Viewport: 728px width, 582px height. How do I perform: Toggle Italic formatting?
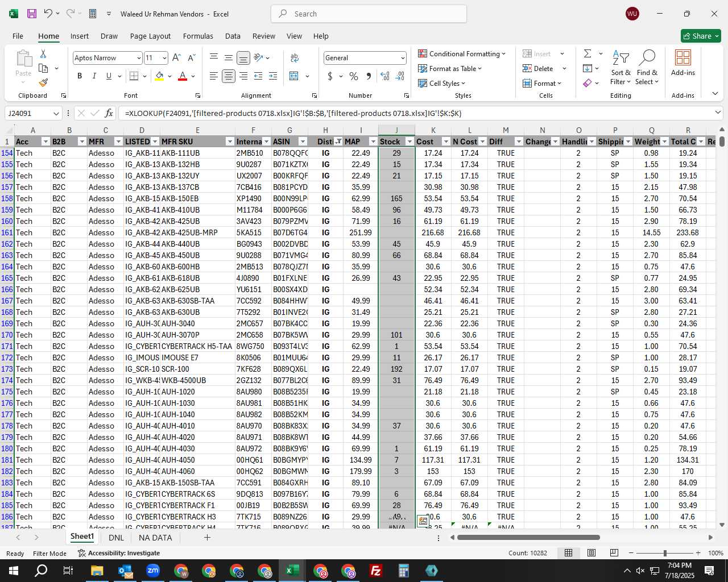(94, 76)
